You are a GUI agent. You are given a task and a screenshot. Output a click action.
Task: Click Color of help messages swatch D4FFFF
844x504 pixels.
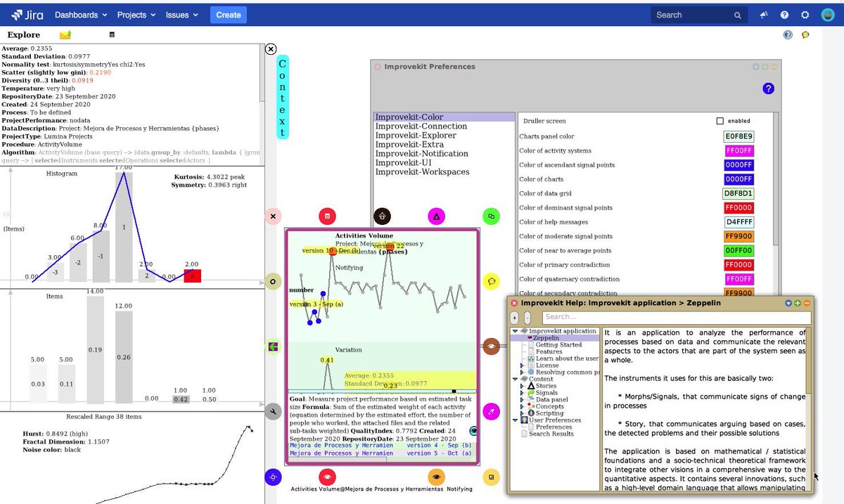pos(738,222)
